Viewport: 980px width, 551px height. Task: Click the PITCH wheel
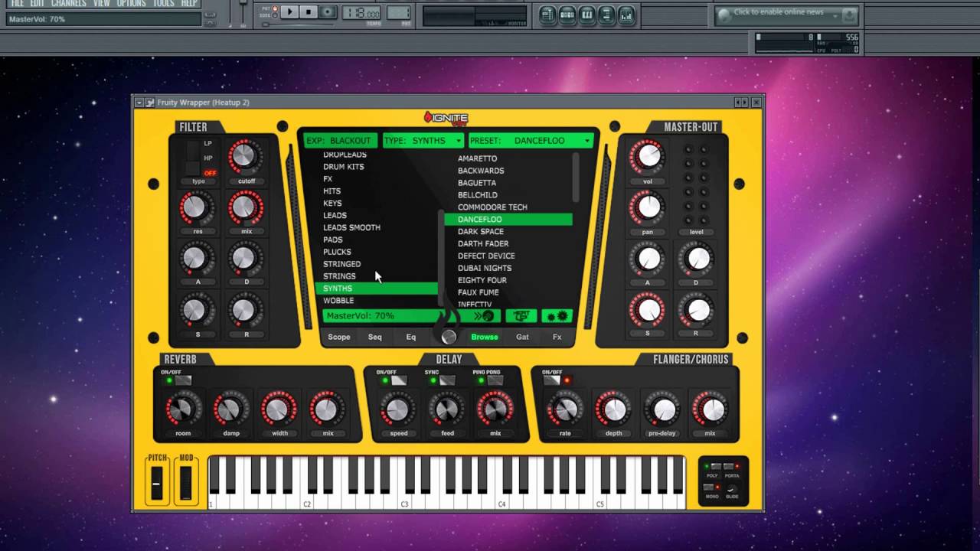[x=157, y=484]
